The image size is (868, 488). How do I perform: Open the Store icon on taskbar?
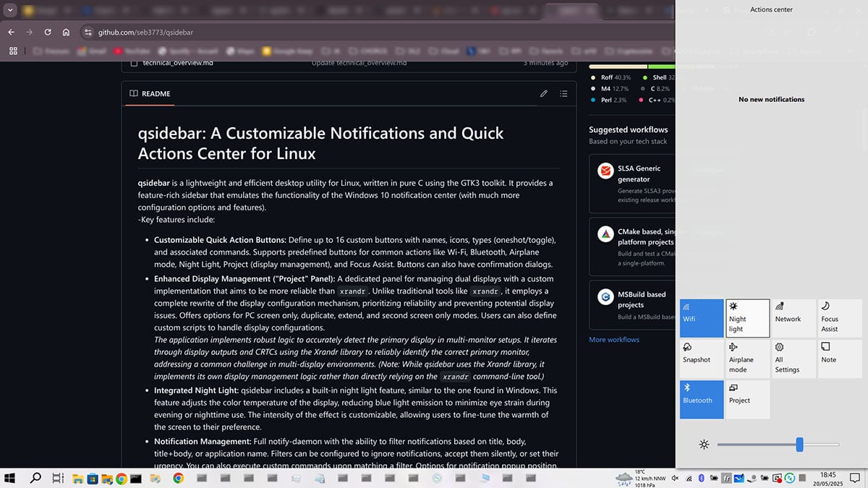point(92,478)
